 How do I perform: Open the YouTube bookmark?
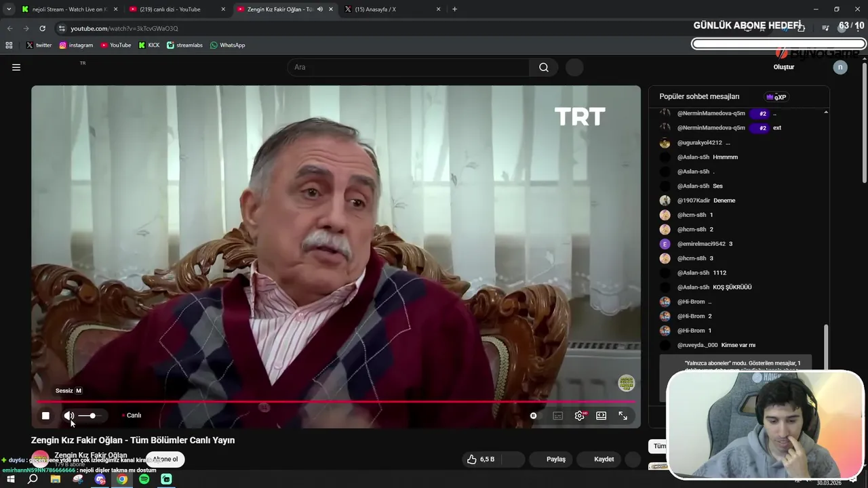tap(116, 45)
